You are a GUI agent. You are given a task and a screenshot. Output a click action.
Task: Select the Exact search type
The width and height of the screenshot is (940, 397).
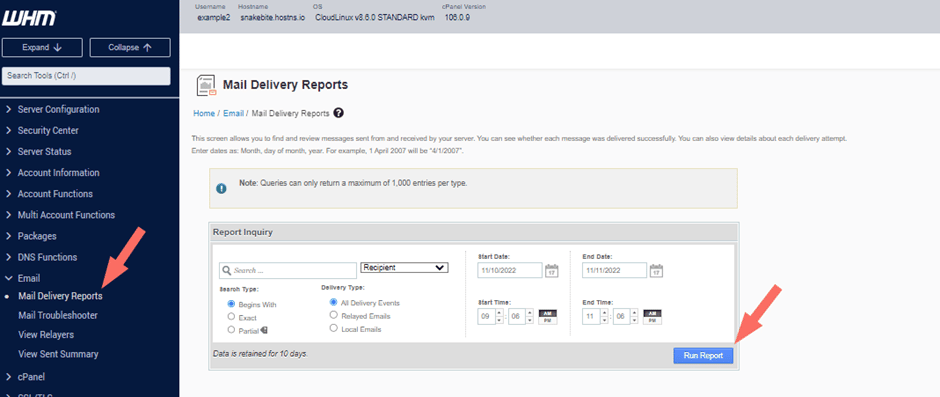231,317
